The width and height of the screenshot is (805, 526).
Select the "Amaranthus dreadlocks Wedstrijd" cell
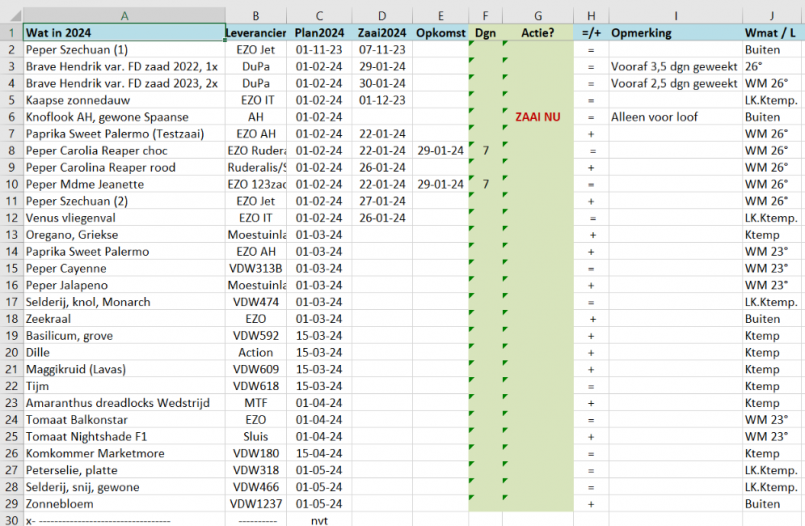coord(123,403)
